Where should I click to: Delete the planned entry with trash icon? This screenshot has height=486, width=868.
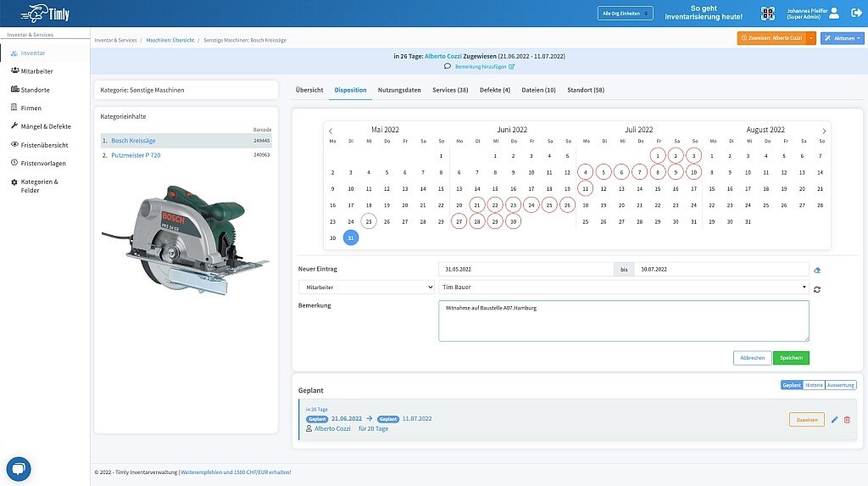click(847, 420)
